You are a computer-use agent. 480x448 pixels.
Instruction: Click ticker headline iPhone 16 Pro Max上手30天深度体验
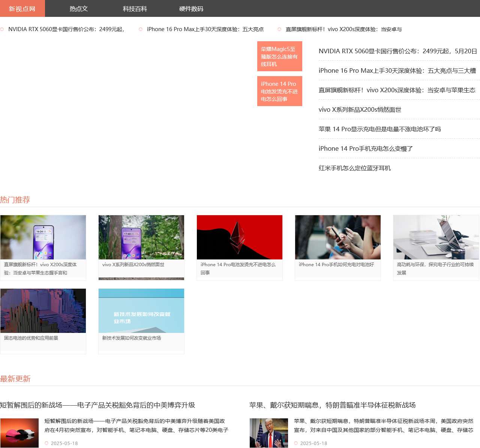tap(205, 29)
